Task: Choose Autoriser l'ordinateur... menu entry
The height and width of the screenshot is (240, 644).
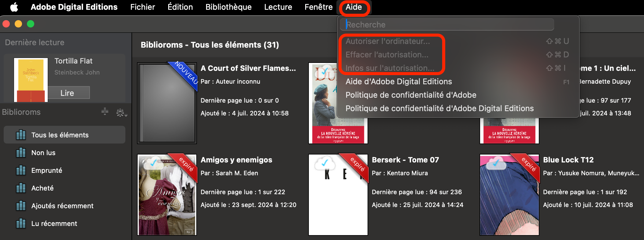Action: point(458,41)
